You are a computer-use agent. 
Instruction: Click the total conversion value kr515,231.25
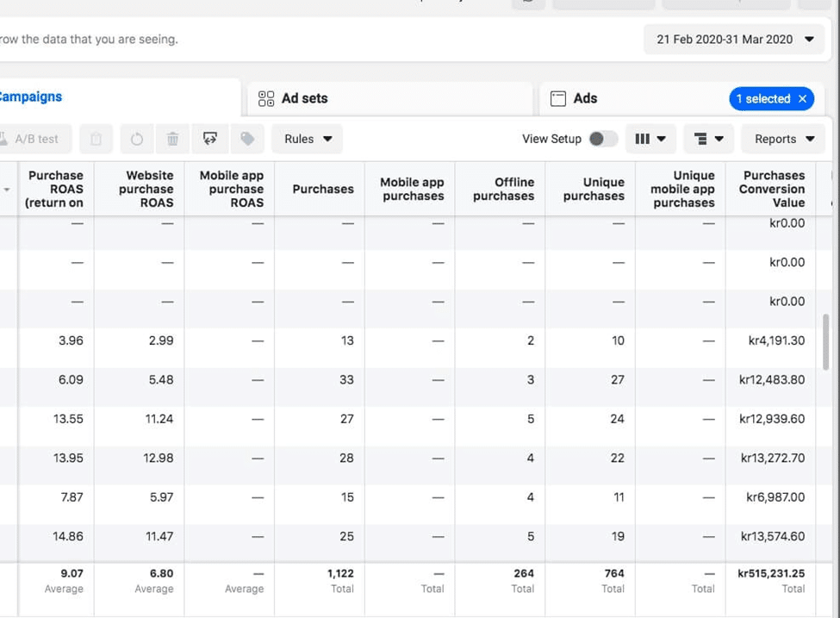tap(771, 573)
